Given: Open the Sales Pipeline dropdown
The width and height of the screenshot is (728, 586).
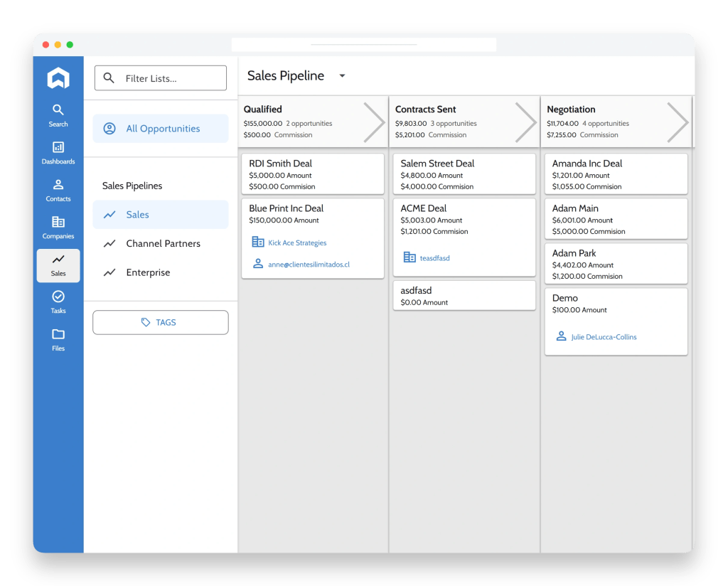Looking at the screenshot, I should tap(342, 75).
